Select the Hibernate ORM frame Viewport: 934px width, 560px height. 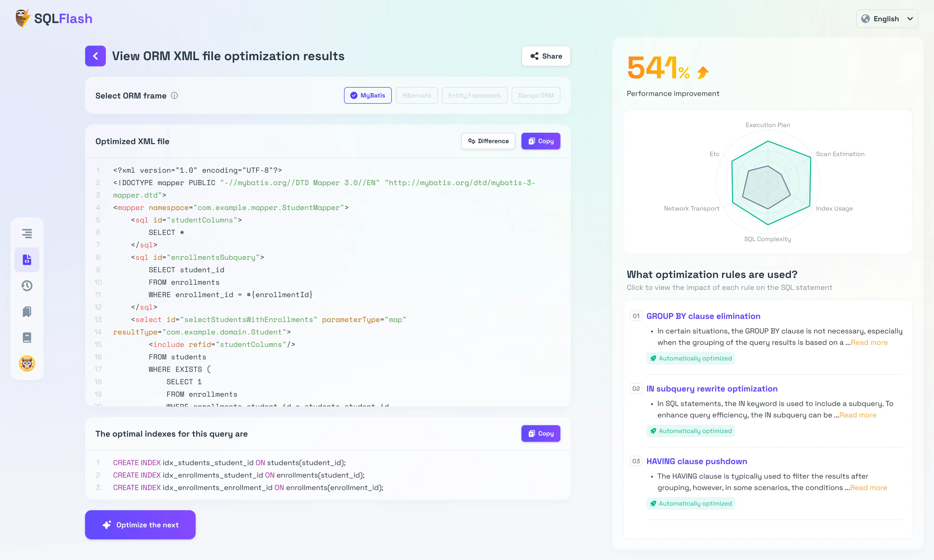[x=416, y=95]
